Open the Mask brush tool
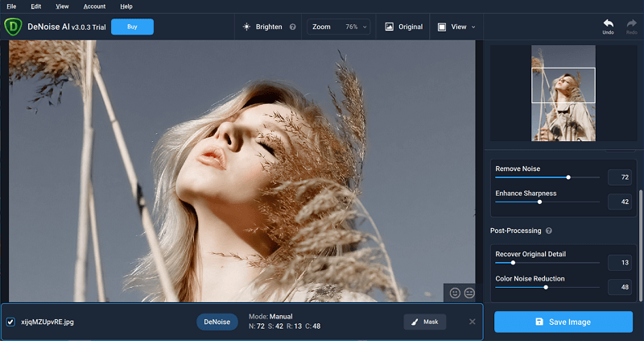Image resolution: width=644 pixels, height=341 pixels. [x=425, y=322]
